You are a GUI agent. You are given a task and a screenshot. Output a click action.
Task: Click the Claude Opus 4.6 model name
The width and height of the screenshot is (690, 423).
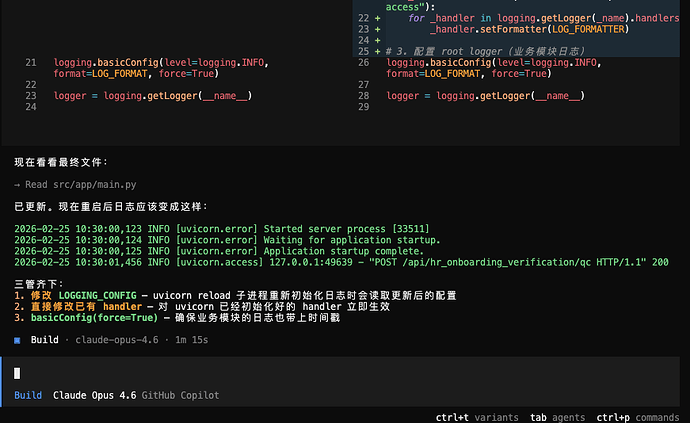tap(95, 395)
